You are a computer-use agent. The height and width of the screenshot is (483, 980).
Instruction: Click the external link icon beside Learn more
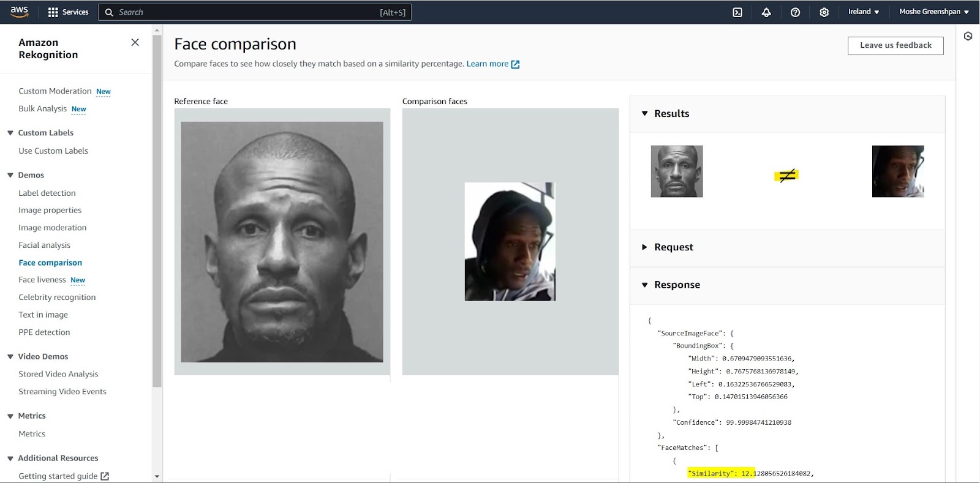pyautogui.click(x=515, y=64)
